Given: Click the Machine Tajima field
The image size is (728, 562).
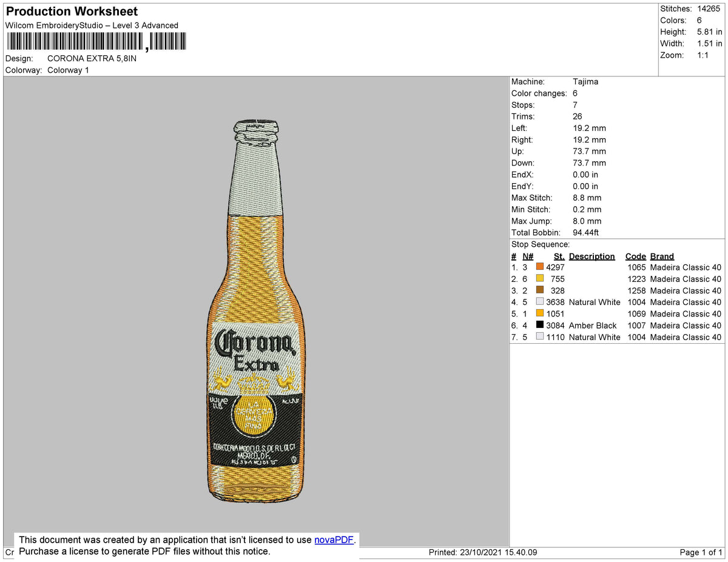Looking at the screenshot, I should pyautogui.click(x=586, y=81).
